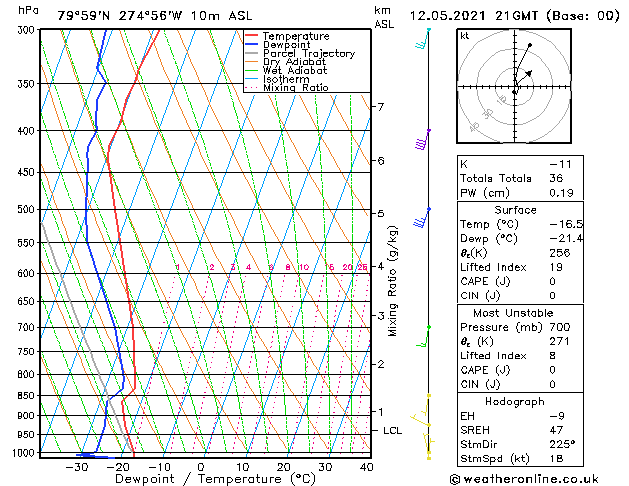Image resolution: width=629 pixels, height=486 pixels.
Task: Click the blue wind barb at 500 hPa
Action: [x=423, y=217]
